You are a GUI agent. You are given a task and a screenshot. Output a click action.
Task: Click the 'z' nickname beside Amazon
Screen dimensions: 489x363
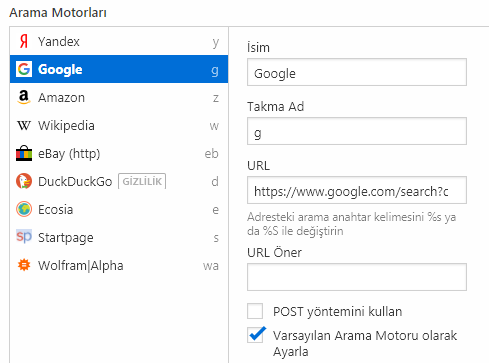216,98
